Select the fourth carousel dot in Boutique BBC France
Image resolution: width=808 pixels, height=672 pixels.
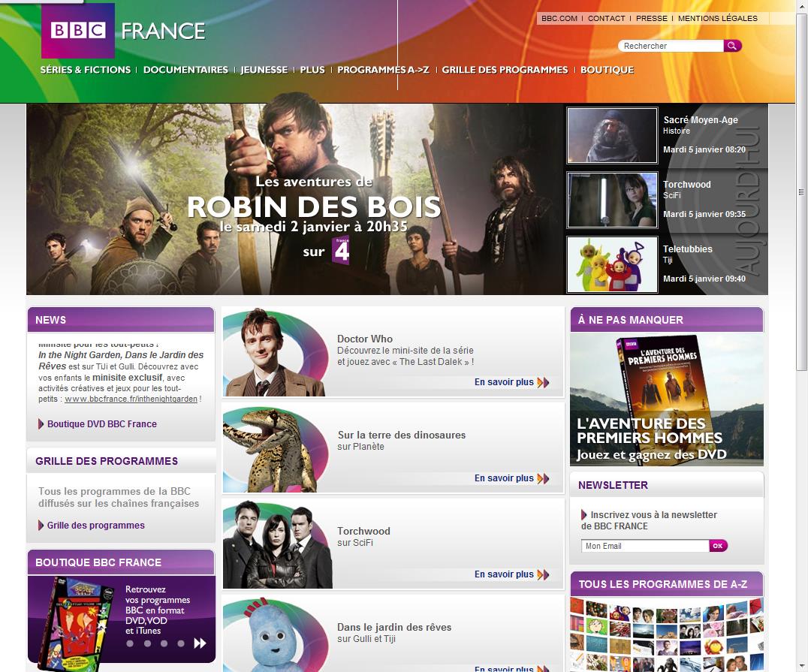[x=181, y=643]
